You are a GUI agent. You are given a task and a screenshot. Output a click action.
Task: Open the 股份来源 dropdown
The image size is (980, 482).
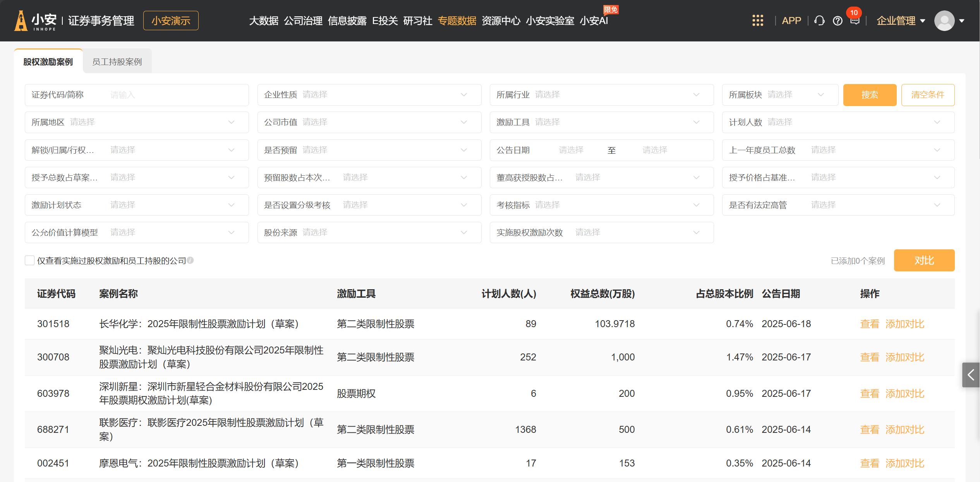pos(369,232)
